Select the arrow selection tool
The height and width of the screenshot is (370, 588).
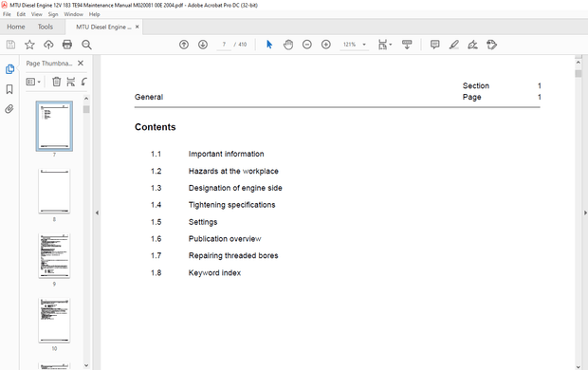tap(269, 45)
